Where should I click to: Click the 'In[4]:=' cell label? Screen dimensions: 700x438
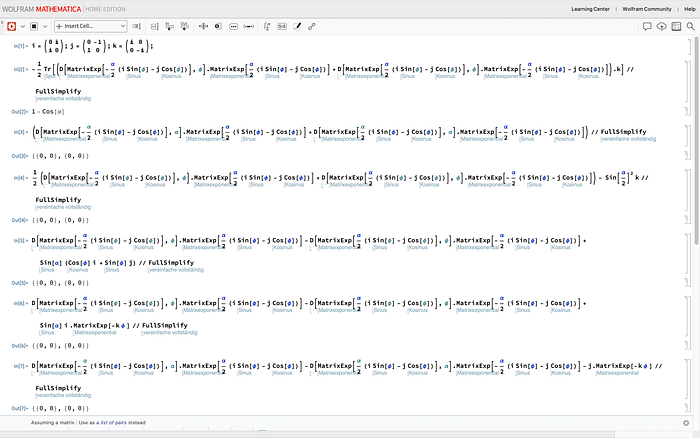coord(21,178)
